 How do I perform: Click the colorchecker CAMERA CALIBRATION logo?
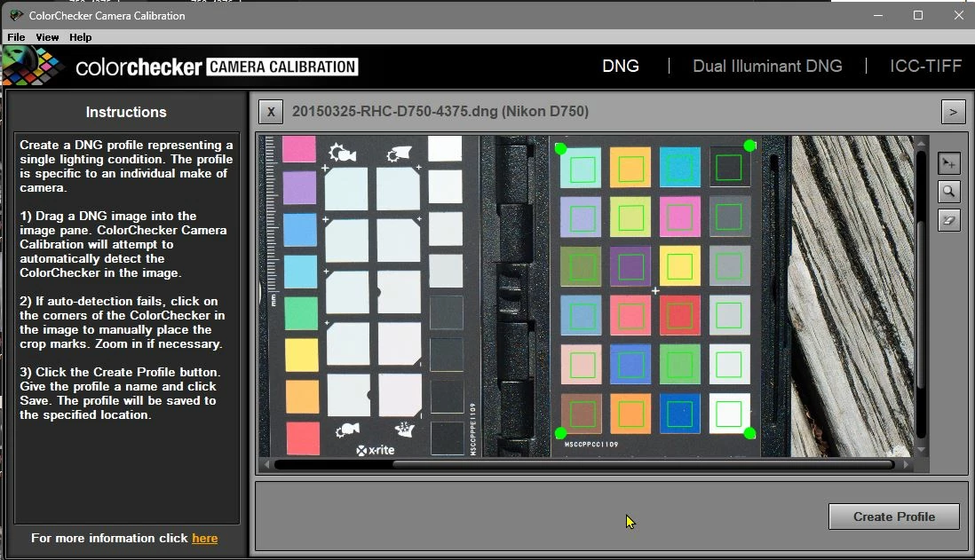[x=217, y=67]
